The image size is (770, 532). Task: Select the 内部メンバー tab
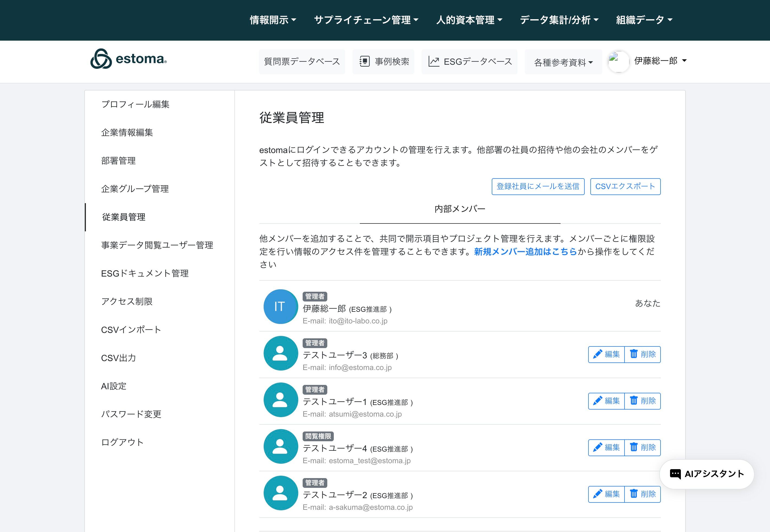[460, 209]
